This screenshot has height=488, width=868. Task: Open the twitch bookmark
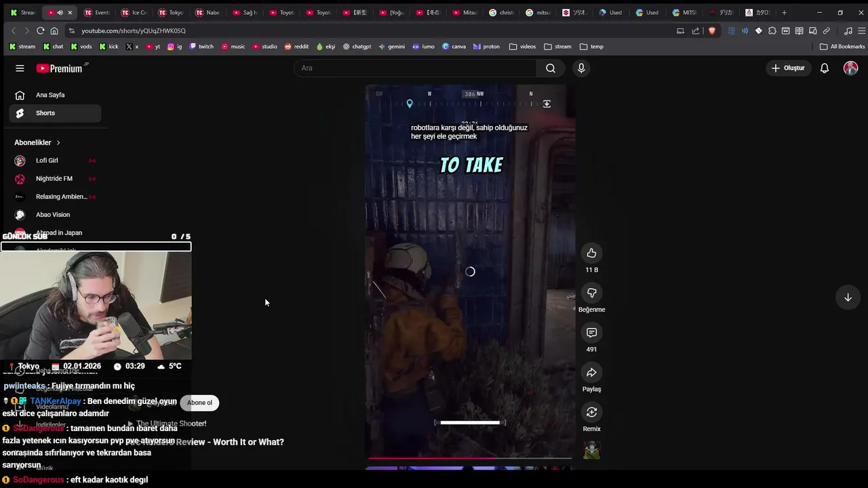[201, 47]
